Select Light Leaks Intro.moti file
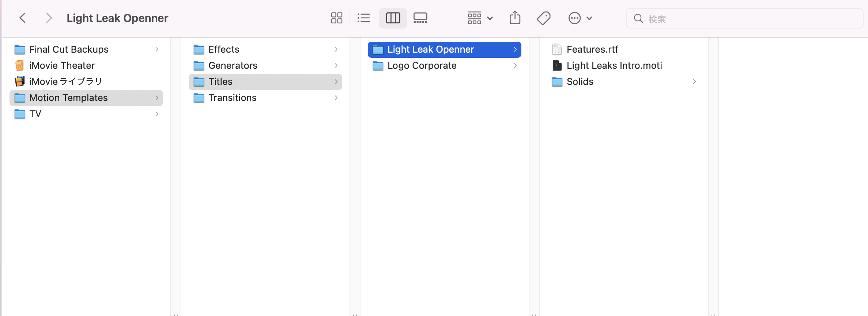The height and width of the screenshot is (316, 868). point(624,65)
